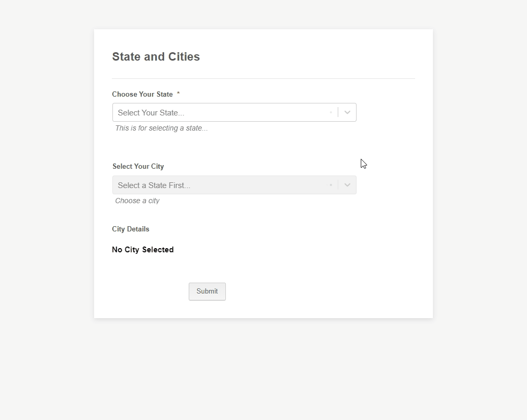Click the grey page background below the form
Image resolution: width=527 pixels, height=420 pixels.
263,371
